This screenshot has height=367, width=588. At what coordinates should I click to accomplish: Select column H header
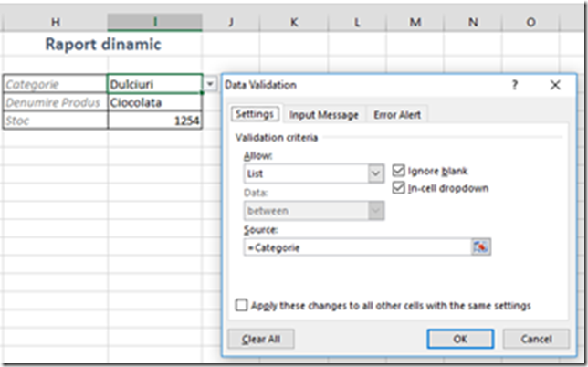point(55,21)
